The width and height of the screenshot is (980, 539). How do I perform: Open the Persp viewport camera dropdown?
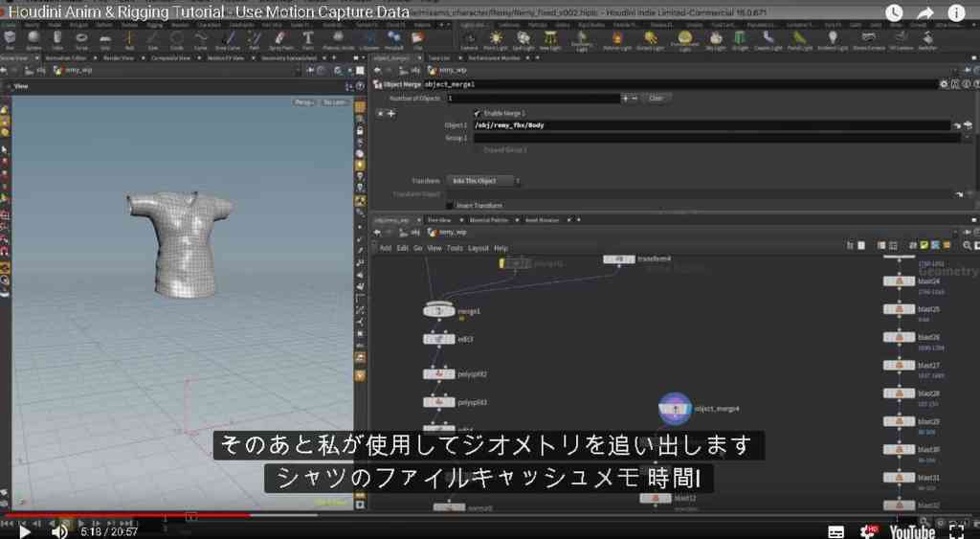tap(303, 101)
